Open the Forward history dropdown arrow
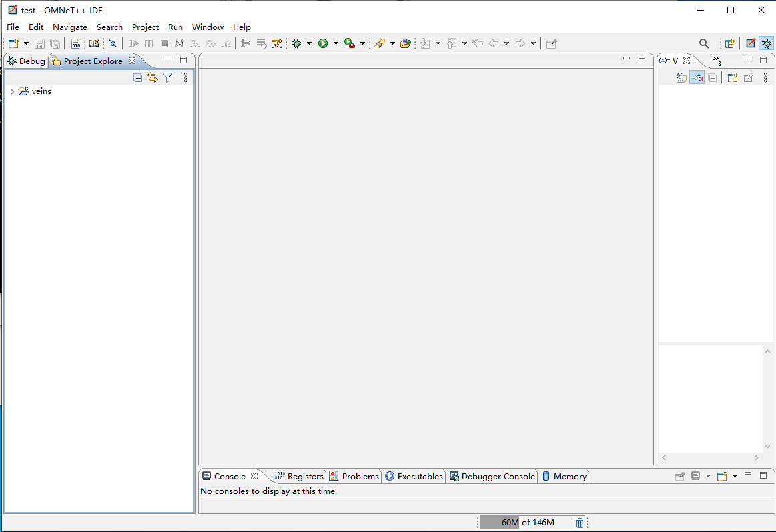The width and height of the screenshot is (776, 532). click(x=533, y=43)
